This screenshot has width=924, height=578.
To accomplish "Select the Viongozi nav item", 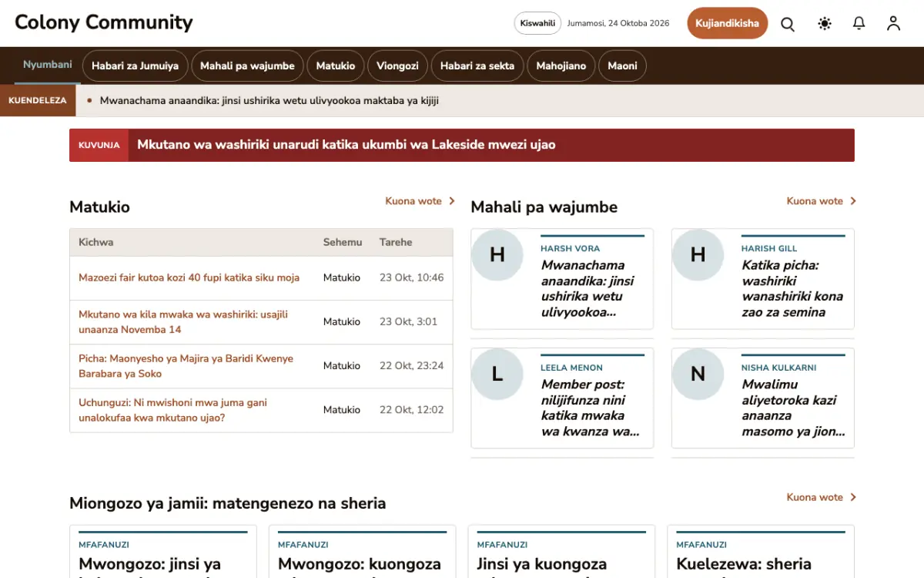I will click(x=397, y=66).
